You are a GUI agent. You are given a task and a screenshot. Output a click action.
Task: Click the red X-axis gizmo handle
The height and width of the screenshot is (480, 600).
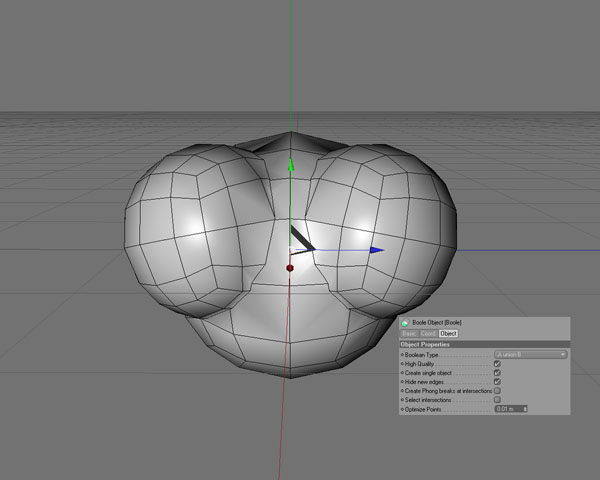coord(290,268)
